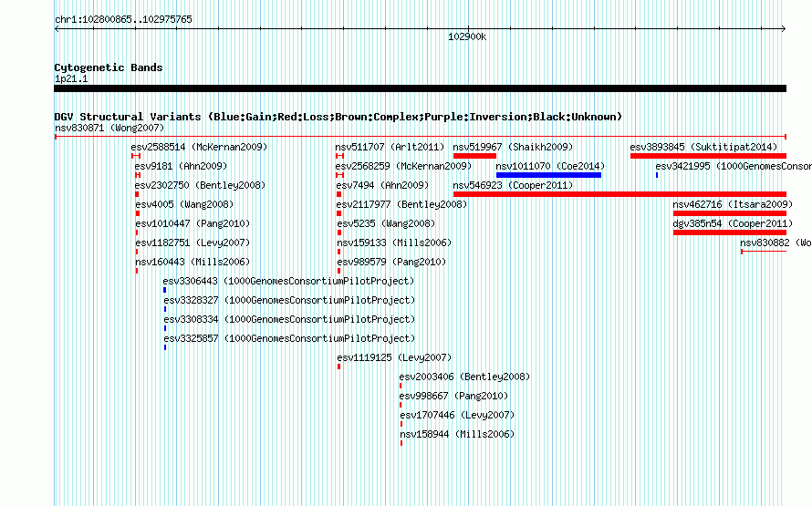This screenshot has height=506, width=812.
Task: Click red nsv511707 glyph
Action: click(339, 156)
